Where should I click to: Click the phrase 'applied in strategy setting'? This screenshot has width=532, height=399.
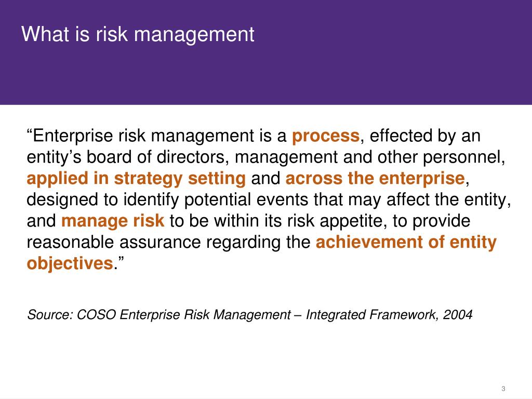click(x=136, y=179)
